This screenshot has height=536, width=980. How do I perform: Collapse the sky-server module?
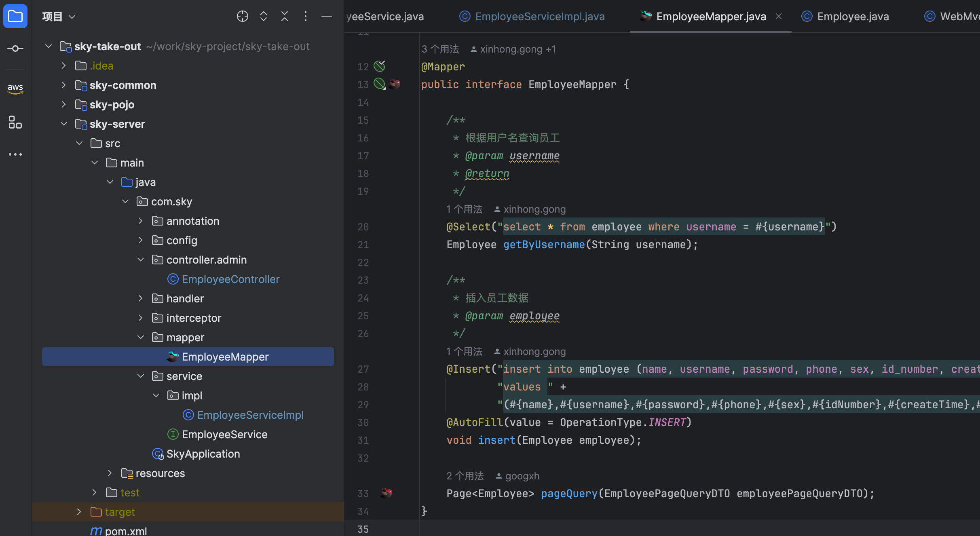(64, 124)
